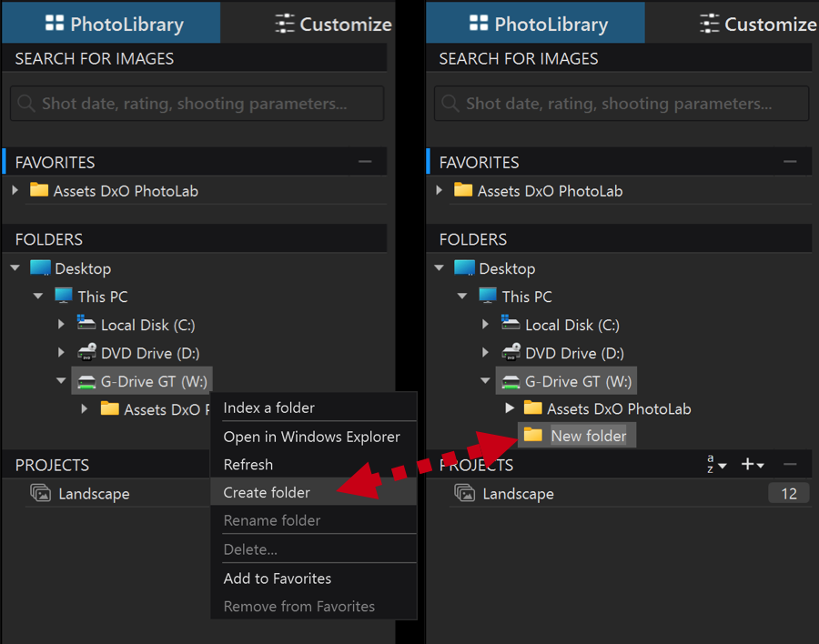819x644 pixels.
Task: Collapse G-Drive GT (W:) in the right screenshot
Action: tap(485, 381)
